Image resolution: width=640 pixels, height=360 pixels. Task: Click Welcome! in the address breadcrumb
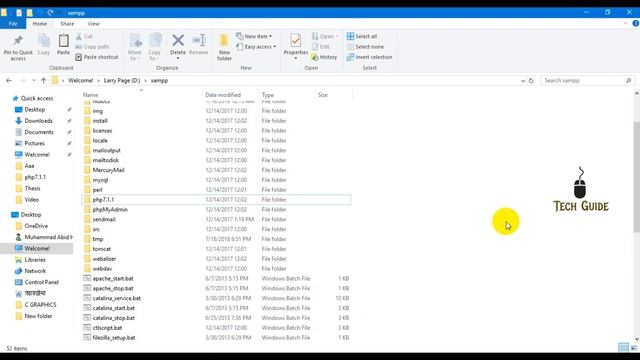coord(81,80)
